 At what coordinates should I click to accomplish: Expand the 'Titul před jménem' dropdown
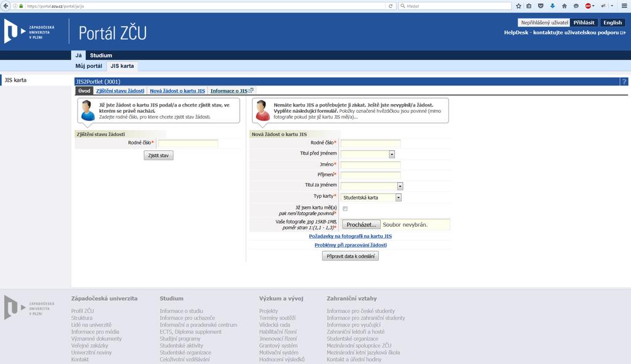(391, 154)
